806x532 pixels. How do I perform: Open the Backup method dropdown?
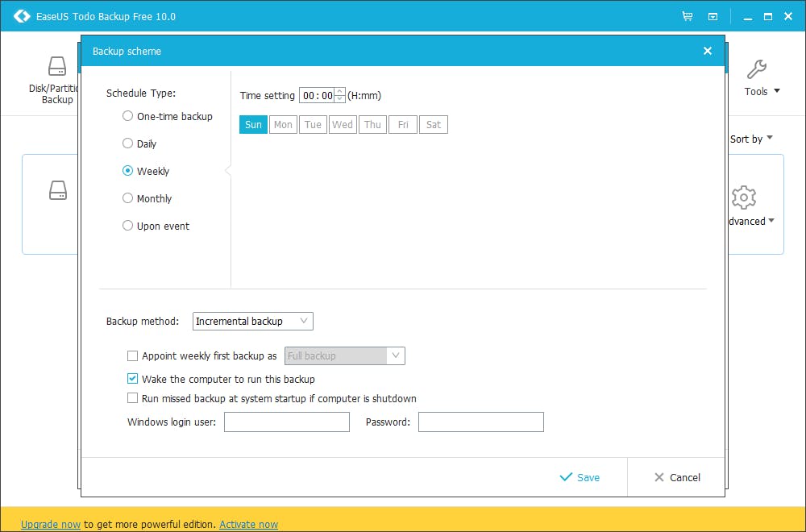coord(253,322)
